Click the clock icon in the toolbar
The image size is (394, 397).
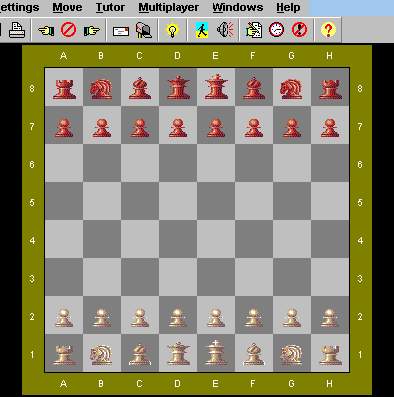[276, 30]
